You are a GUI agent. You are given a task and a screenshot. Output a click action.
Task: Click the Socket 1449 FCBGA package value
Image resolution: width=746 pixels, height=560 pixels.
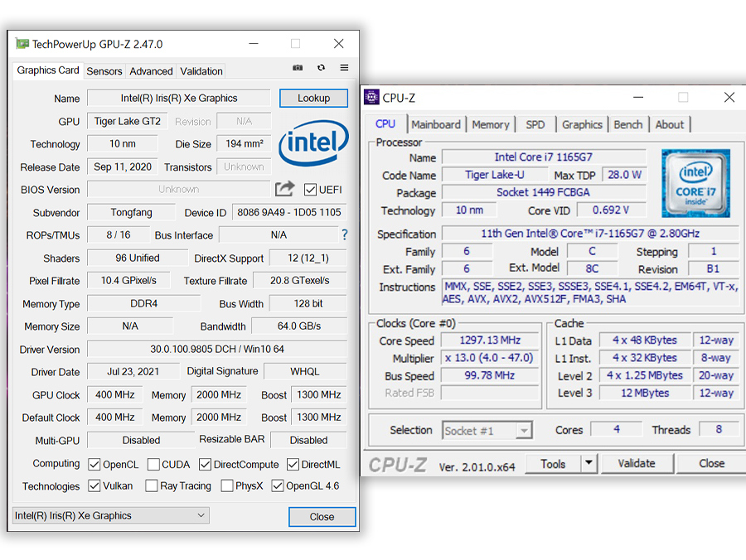click(x=544, y=192)
